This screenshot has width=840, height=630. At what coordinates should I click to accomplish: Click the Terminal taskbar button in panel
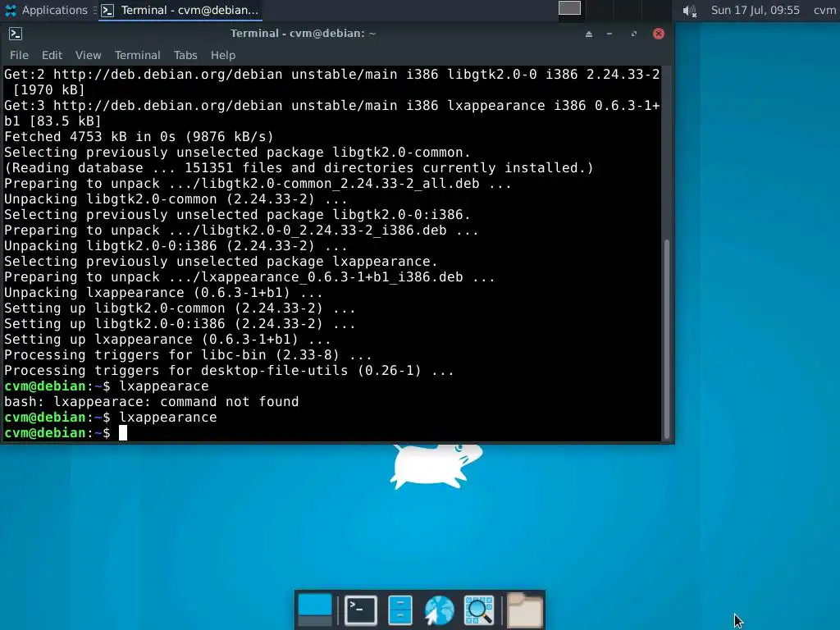tap(180, 10)
